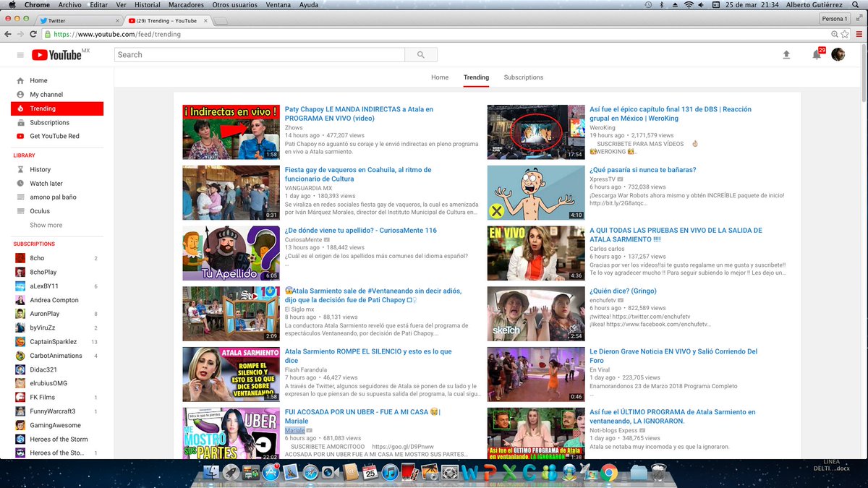Open the UBER Mariale video thumbnail

(231, 434)
